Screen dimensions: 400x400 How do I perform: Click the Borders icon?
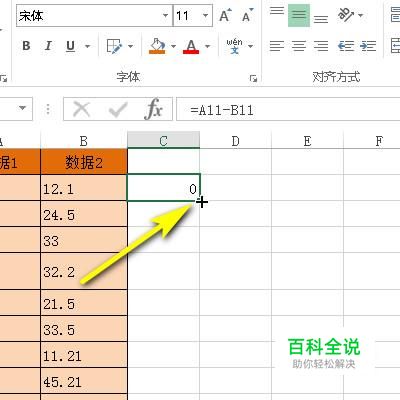[114, 46]
